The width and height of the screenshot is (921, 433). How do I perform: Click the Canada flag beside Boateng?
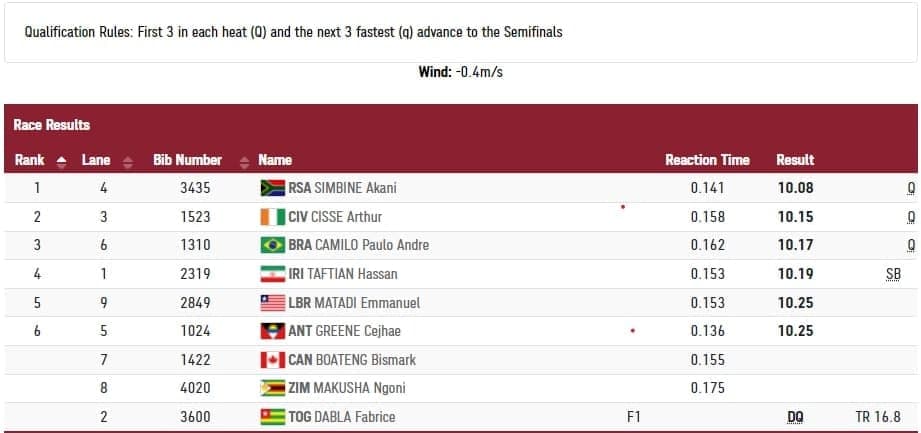tap(272, 359)
